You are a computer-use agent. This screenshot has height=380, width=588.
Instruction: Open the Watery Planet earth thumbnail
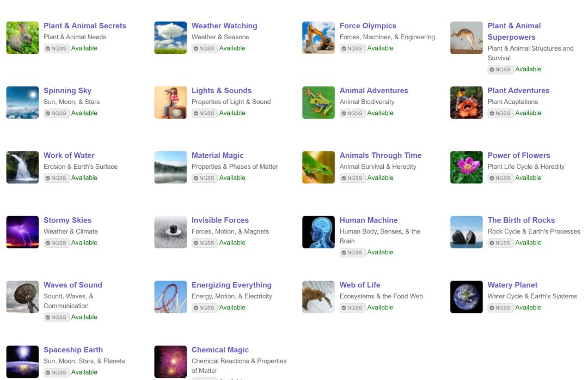(x=467, y=297)
